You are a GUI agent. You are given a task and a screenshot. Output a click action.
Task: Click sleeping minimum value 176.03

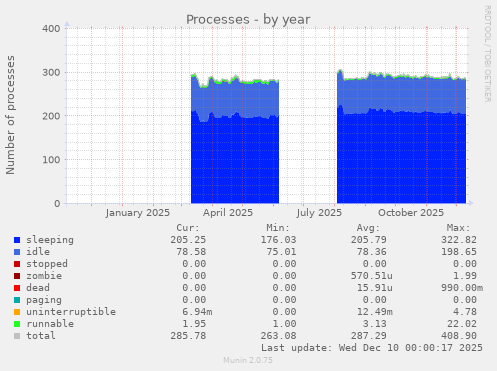(278, 240)
